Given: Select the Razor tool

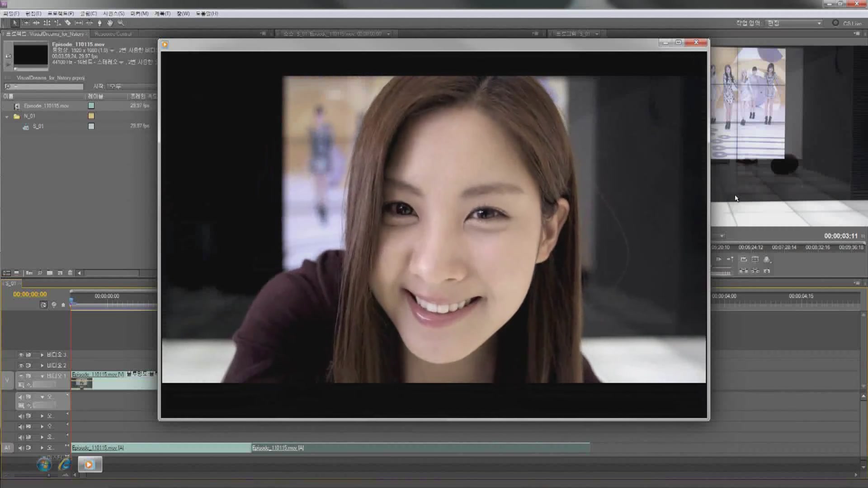Looking at the screenshot, I should click(x=68, y=23).
